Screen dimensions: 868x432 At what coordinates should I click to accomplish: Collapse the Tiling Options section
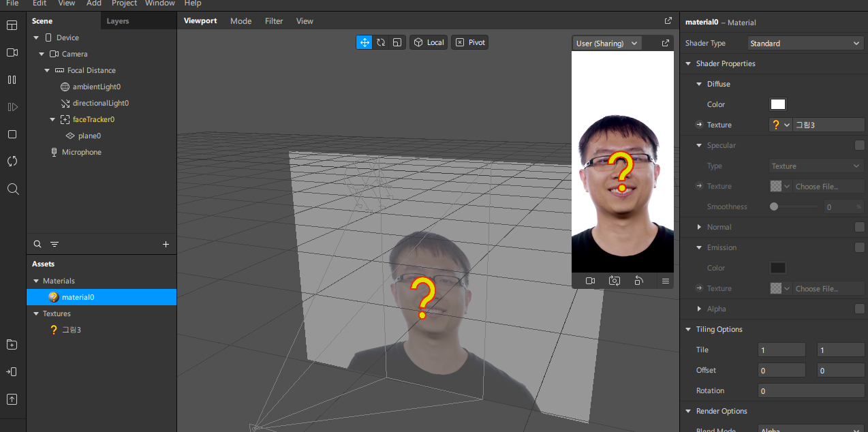tap(688, 329)
